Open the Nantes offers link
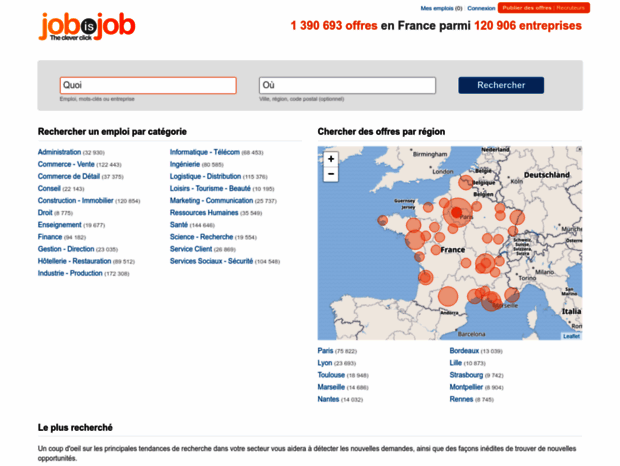The height and width of the screenshot is (466, 620). click(x=328, y=399)
